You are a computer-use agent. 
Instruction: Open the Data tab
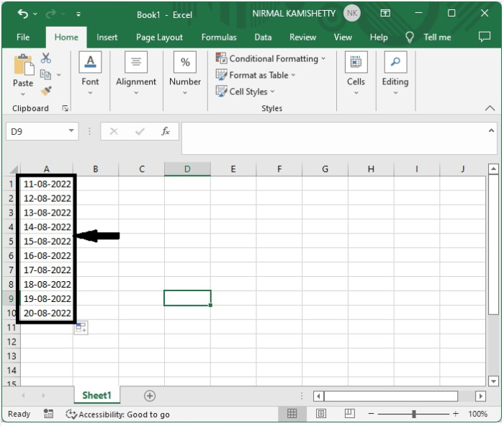click(x=263, y=37)
